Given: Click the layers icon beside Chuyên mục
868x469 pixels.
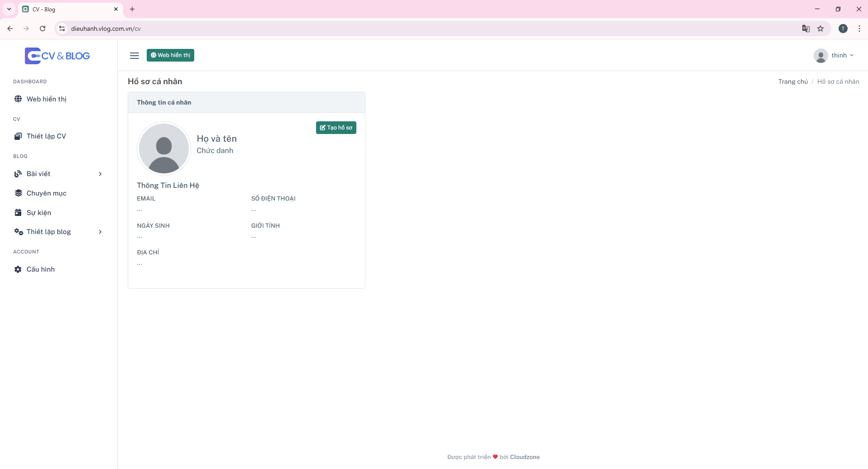Looking at the screenshot, I should [18, 193].
